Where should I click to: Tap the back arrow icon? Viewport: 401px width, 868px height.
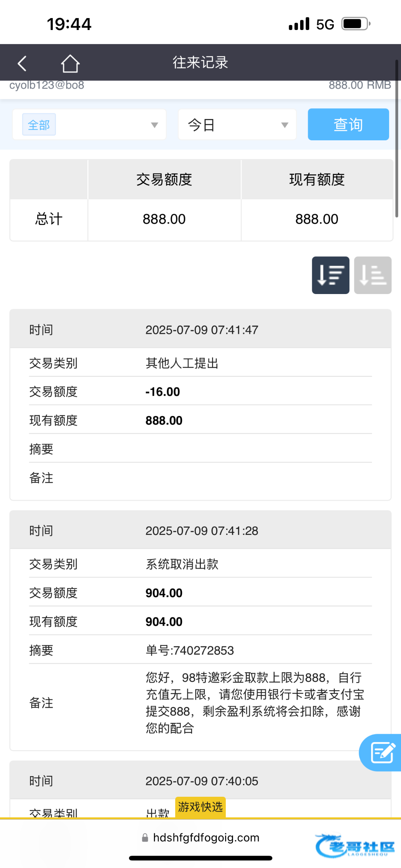point(22,63)
